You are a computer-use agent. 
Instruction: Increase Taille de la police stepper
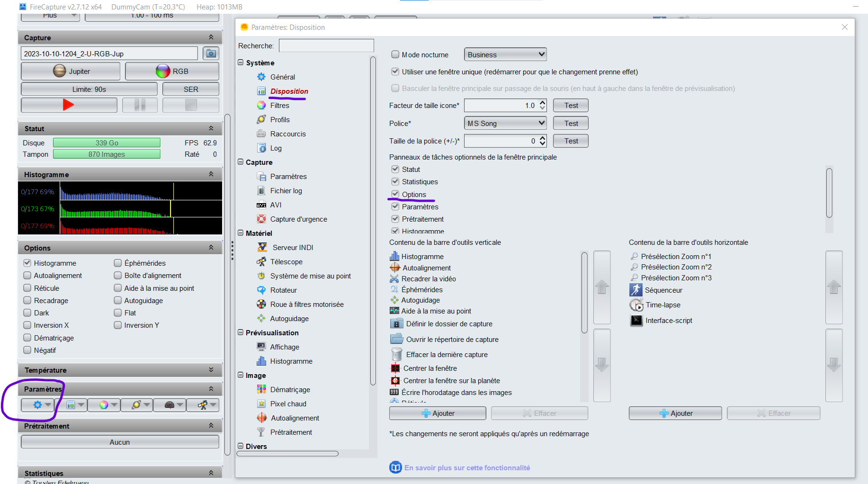543,138
